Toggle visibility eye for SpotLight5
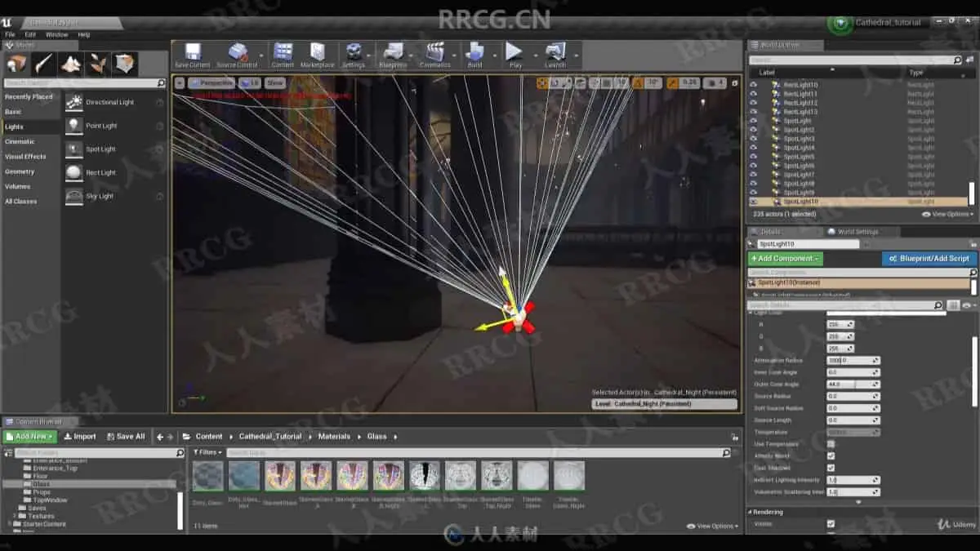The height and width of the screenshot is (551, 980). (753, 157)
